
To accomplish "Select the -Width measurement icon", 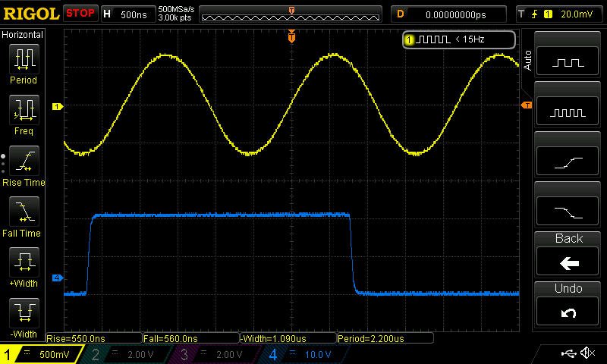I will click(x=24, y=312).
